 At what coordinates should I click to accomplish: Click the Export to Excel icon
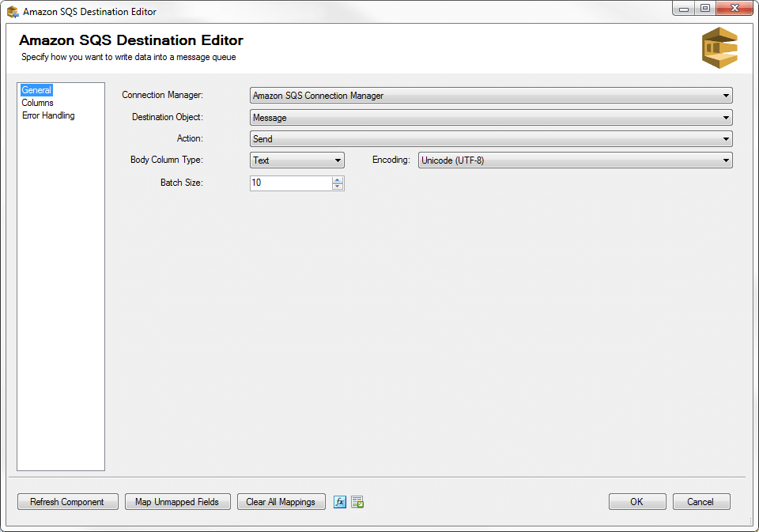[x=357, y=501]
